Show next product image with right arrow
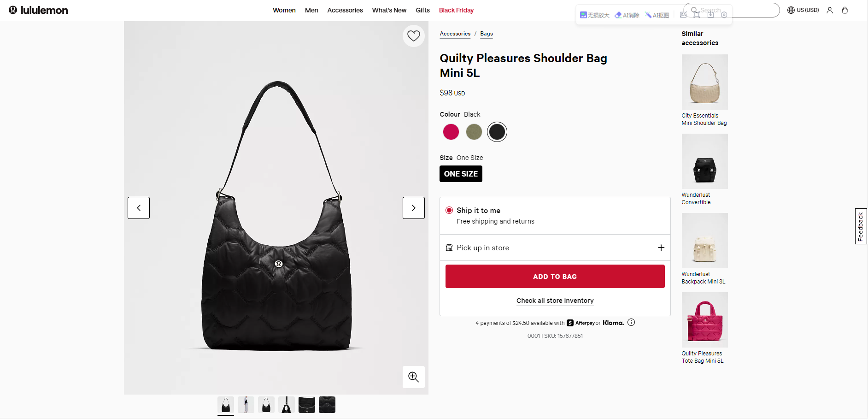868x419 pixels. 413,208
